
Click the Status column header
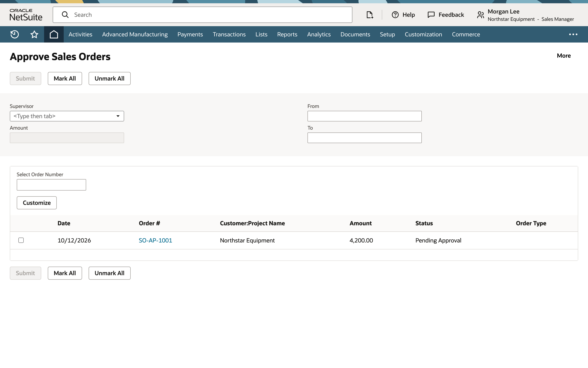[424, 223]
